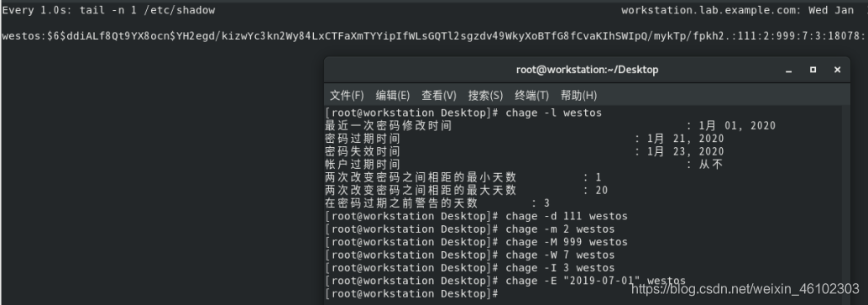This screenshot has height=305, width=868.
Task: Open the 帮助(H) menu
Action: click(578, 96)
